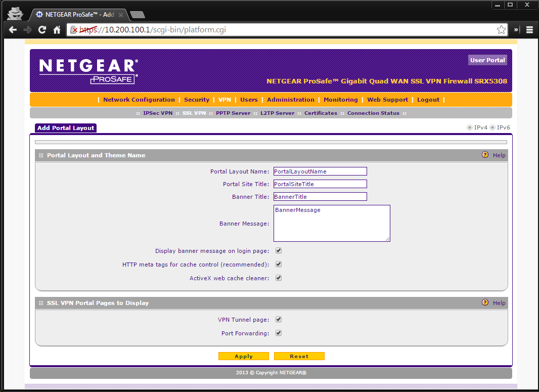Open the VPN menu
This screenshot has height=392, width=539.
pyautogui.click(x=224, y=100)
